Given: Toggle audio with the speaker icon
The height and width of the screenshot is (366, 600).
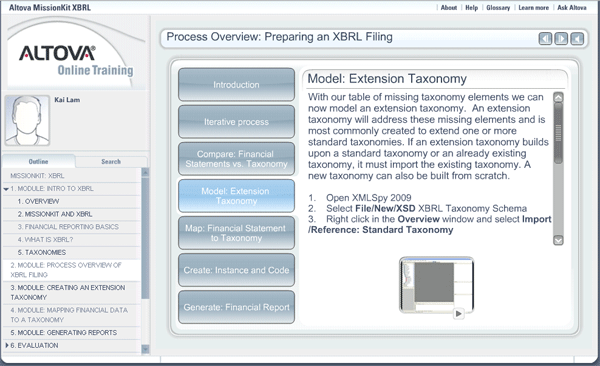Looking at the screenshot, I should click(577, 39).
